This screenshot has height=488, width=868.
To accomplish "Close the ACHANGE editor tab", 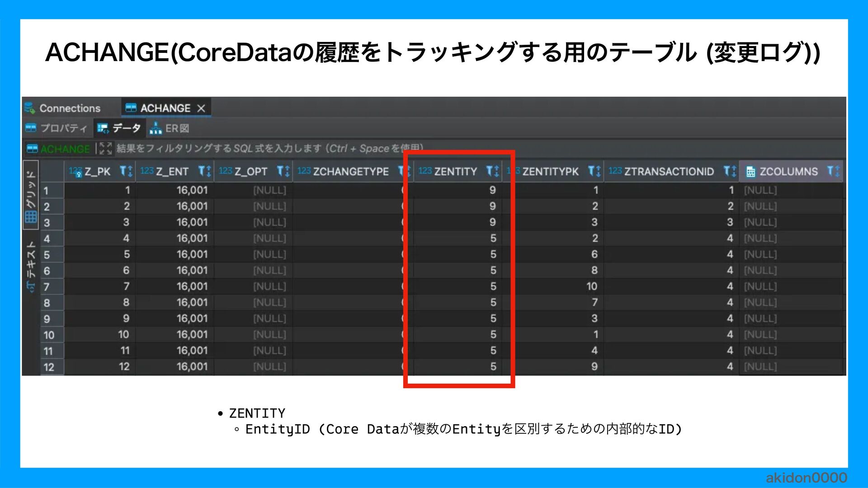I will click(x=201, y=108).
